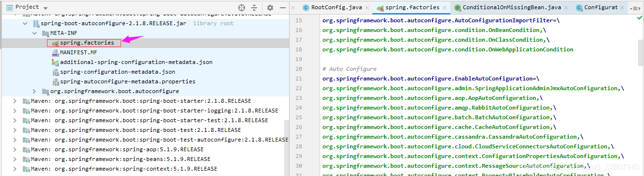Screen dimensions: 644x176
Task: Expand Maven spring-boot-starter-logging library
Action: click(15, 111)
